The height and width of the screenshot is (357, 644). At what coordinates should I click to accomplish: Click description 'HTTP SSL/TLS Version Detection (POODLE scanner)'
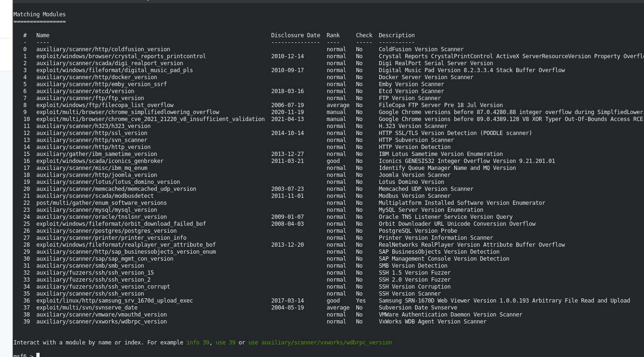tap(455, 133)
